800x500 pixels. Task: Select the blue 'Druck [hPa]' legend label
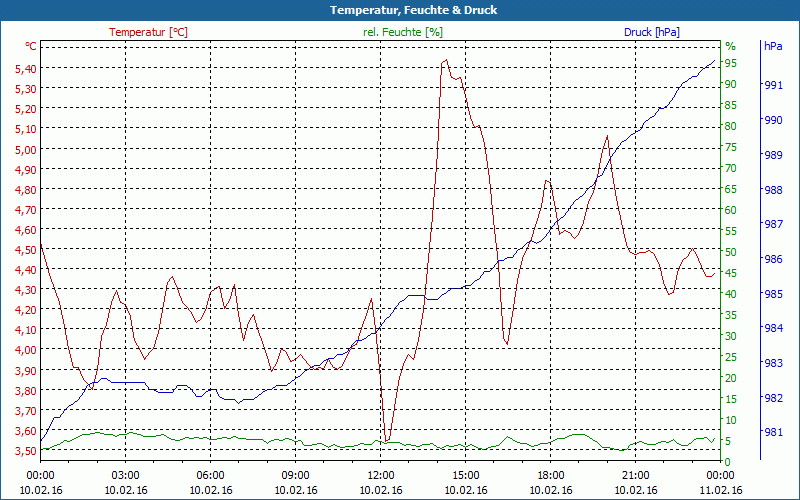[652, 32]
